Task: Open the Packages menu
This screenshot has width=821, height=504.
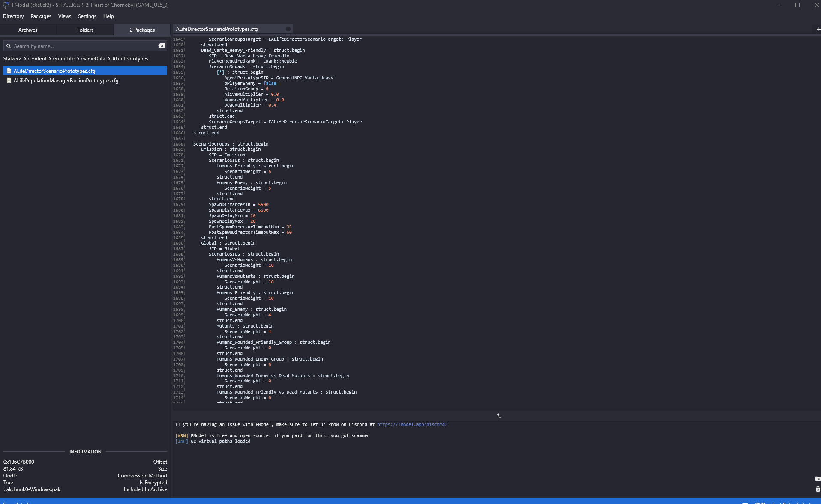Action: (x=41, y=16)
